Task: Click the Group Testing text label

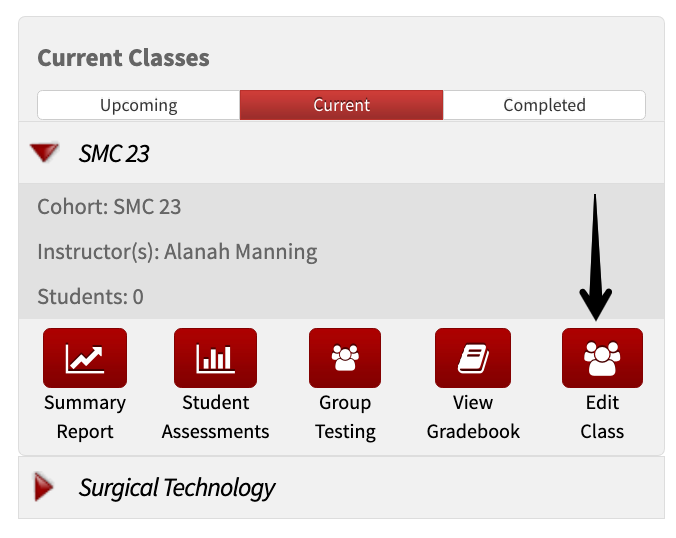Action: pos(345,417)
